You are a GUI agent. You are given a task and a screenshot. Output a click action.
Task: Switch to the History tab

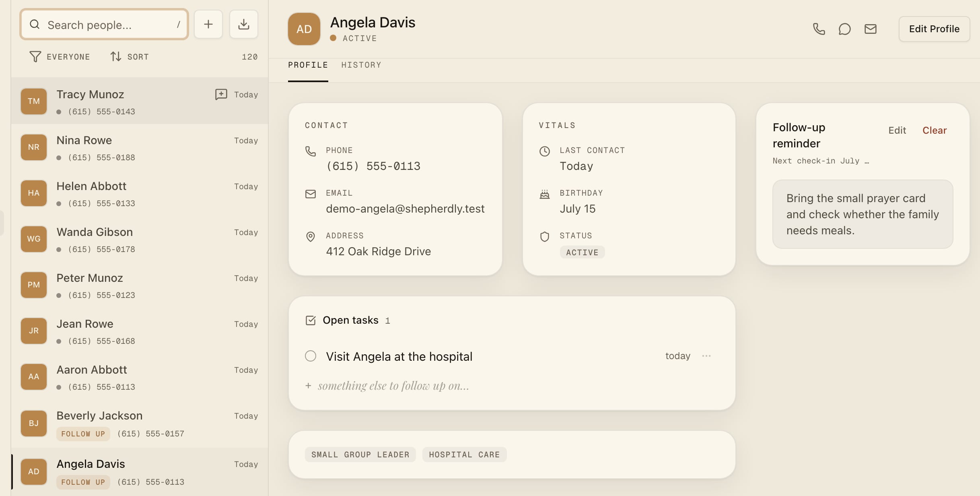[x=361, y=65]
